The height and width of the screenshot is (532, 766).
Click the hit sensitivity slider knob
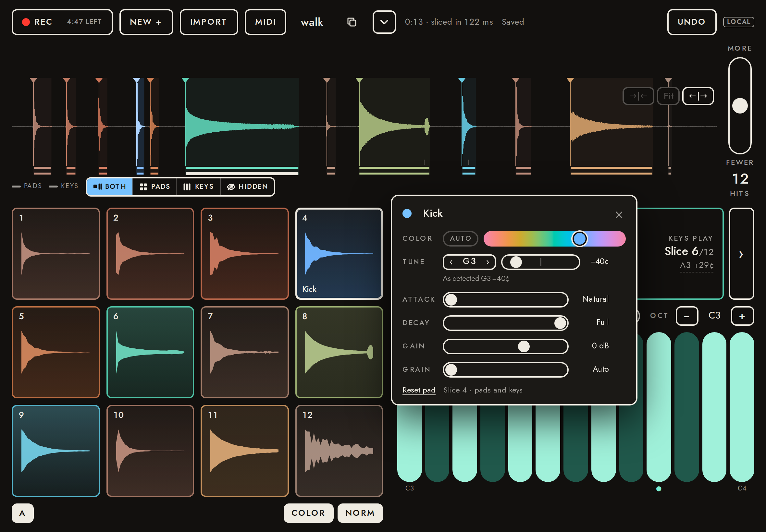coord(740,106)
